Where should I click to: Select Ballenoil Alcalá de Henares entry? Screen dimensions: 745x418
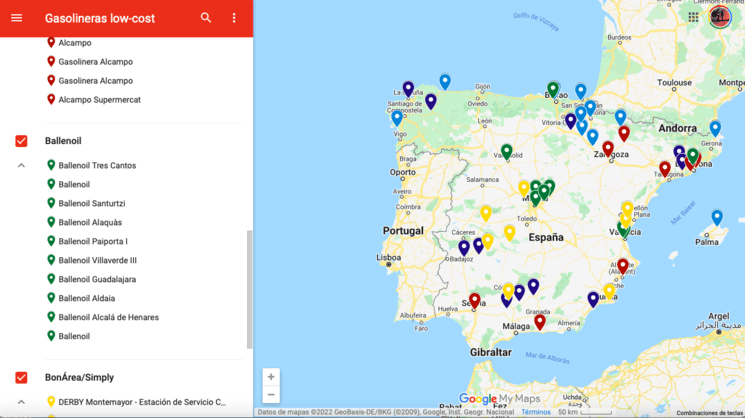click(109, 317)
